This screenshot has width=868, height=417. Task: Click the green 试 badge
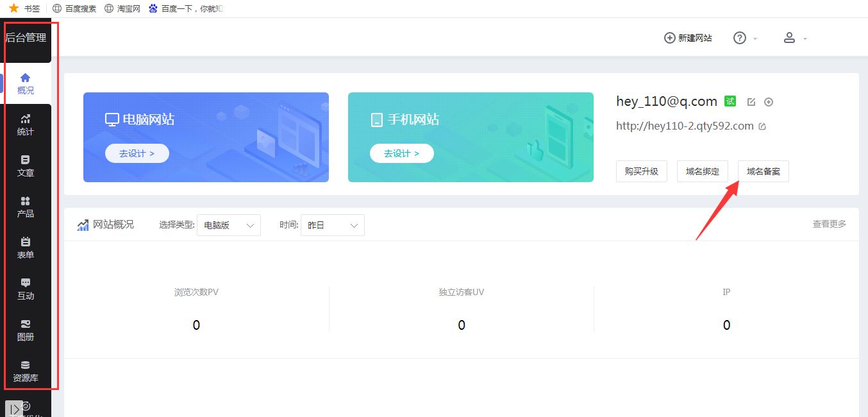pyautogui.click(x=731, y=101)
